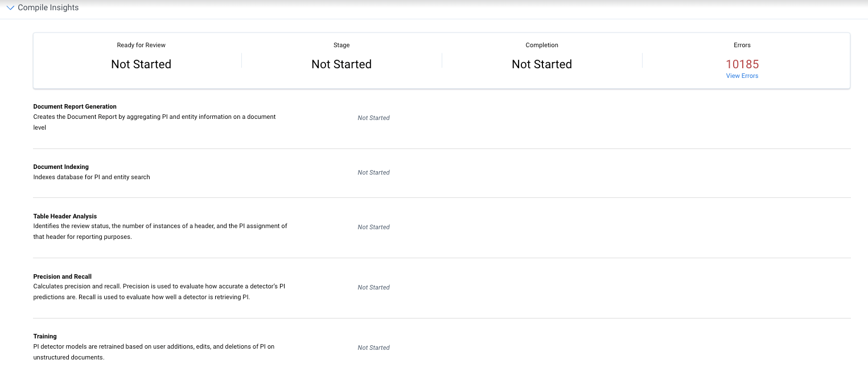
Task: Click the red 10185 error count
Action: click(x=742, y=64)
